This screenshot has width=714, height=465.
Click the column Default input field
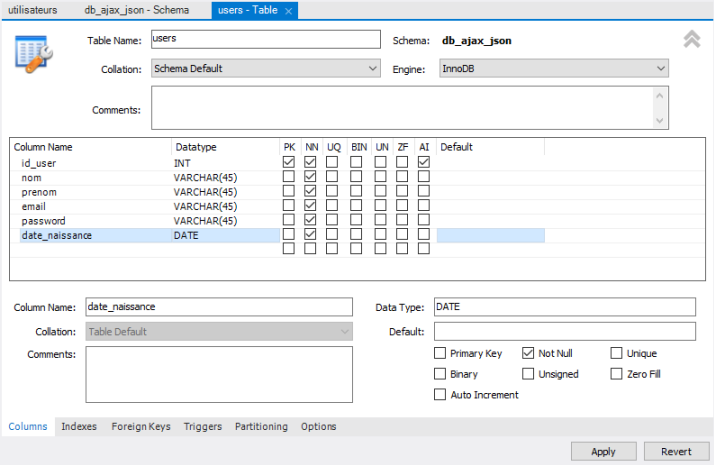coord(565,331)
